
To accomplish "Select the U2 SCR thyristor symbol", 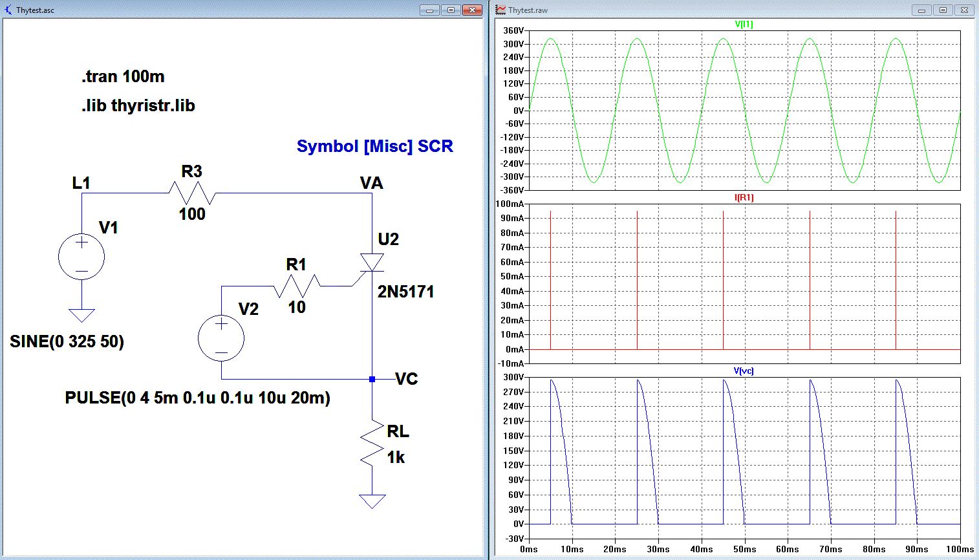I will [372, 263].
